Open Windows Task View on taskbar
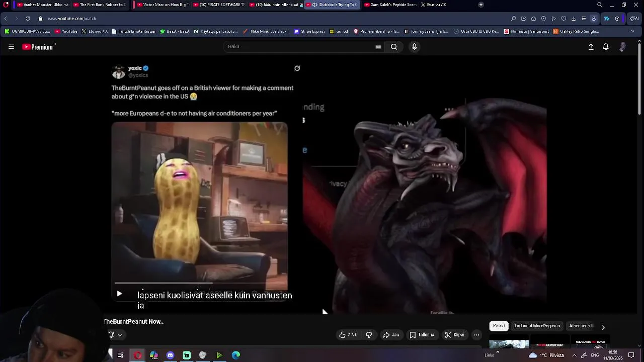This screenshot has height=362, width=644. click(120, 355)
